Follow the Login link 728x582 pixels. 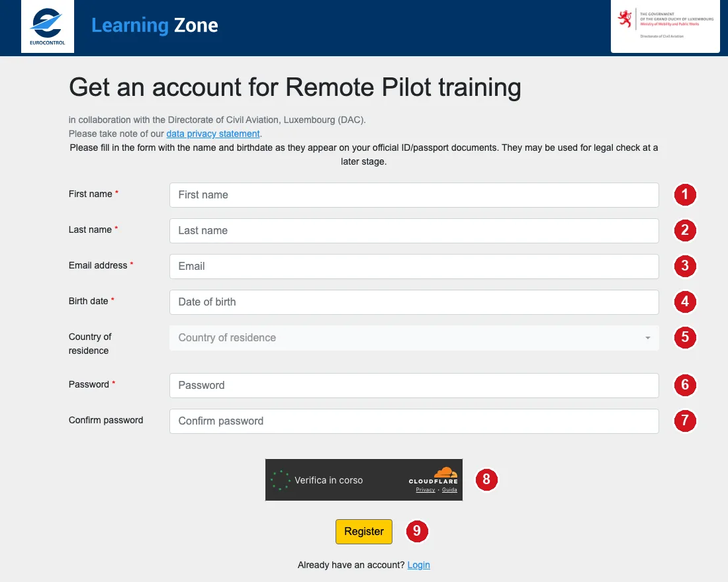419,565
